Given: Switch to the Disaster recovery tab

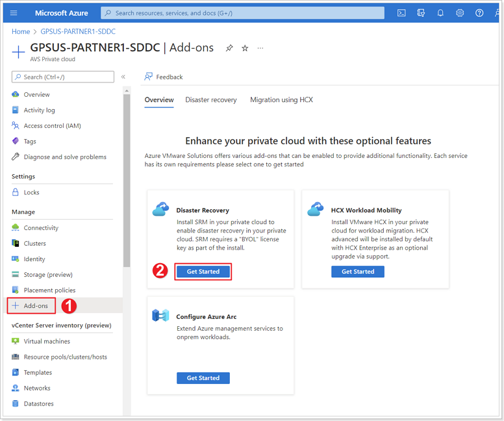Looking at the screenshot, I should click(x=211, y=99).
